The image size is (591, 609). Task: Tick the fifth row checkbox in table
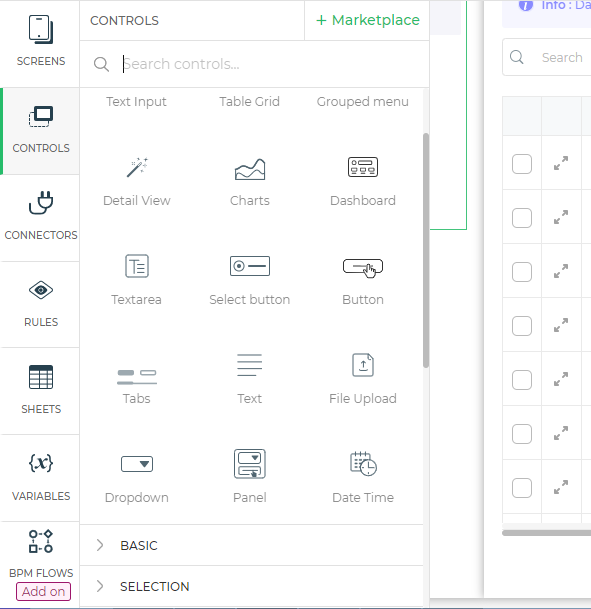pos(522,380)
